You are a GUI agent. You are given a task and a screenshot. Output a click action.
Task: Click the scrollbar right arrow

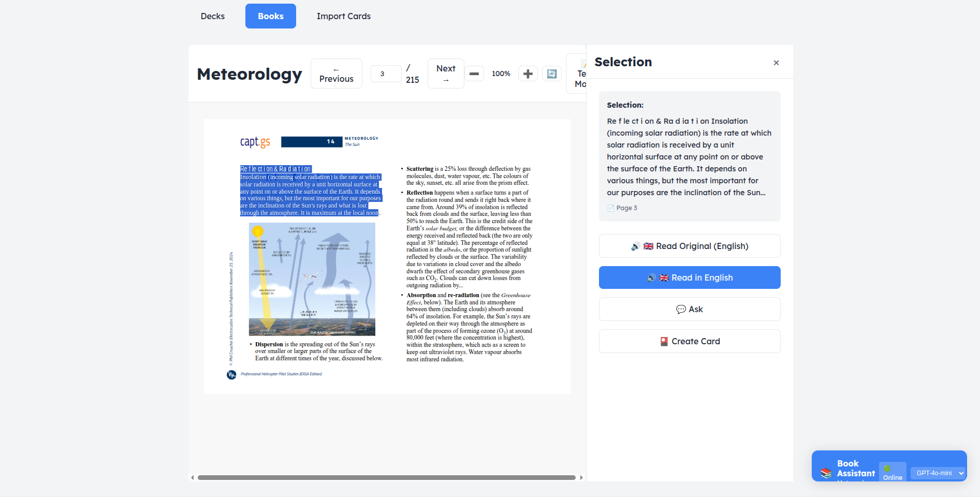[x=581, y=478]
